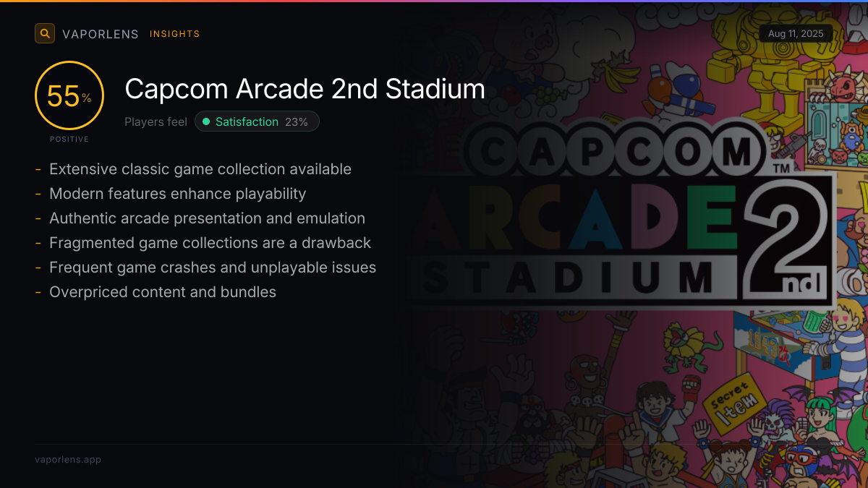Select 'Frequent game crashes and unplayable issues' point
Image resolution: width=868 pixels, height=488 pixels.
click(x=213, y=267)
